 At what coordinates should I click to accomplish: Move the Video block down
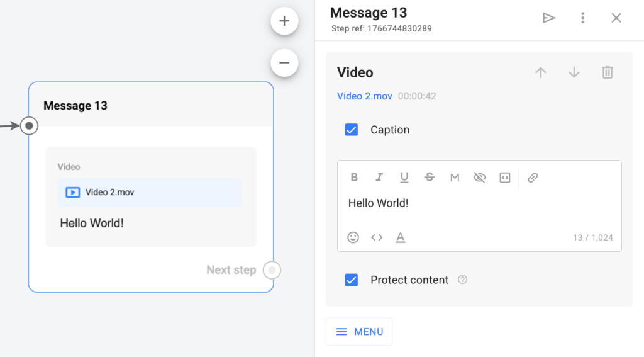point(574,72)
